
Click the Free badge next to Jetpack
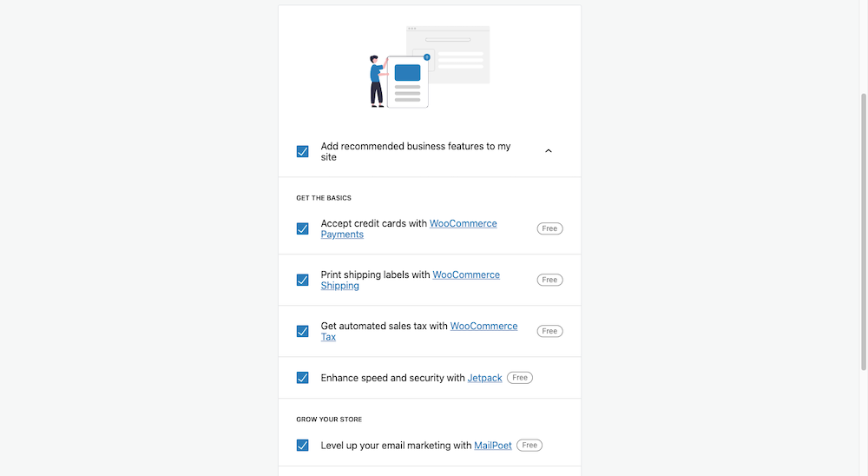520,378
